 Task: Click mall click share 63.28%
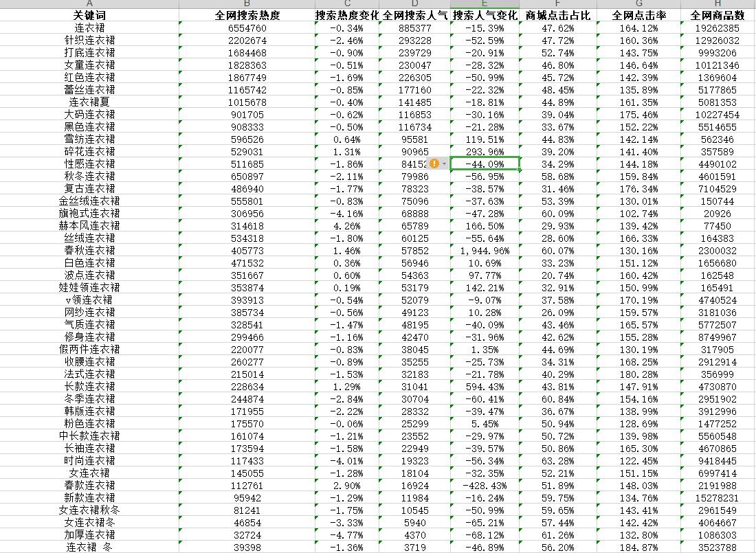(x=558, y=461)
